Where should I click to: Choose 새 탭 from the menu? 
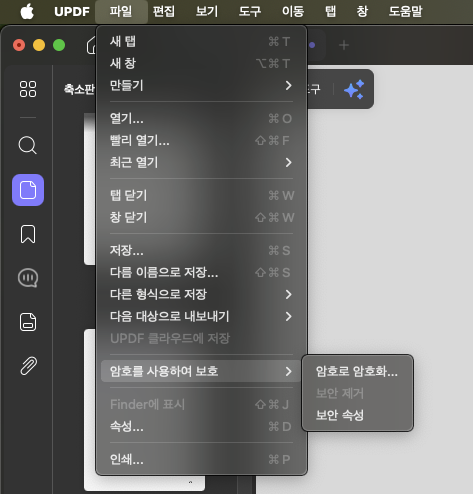[201, 42]
